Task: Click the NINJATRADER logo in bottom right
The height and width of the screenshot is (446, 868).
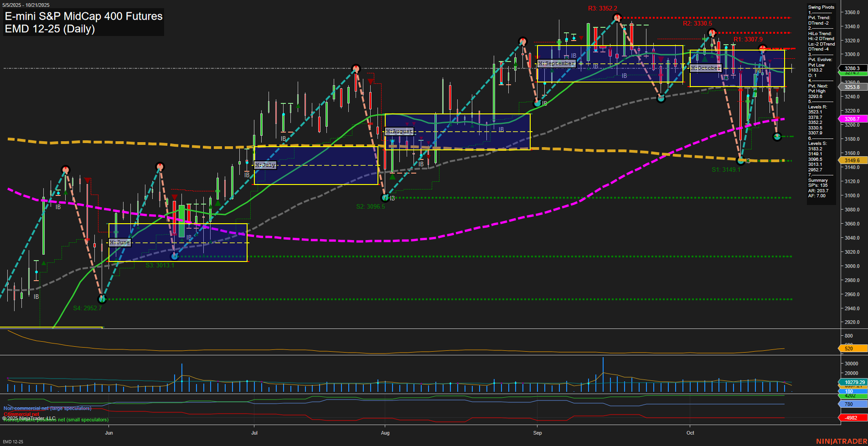Action: tap(842, 441)
